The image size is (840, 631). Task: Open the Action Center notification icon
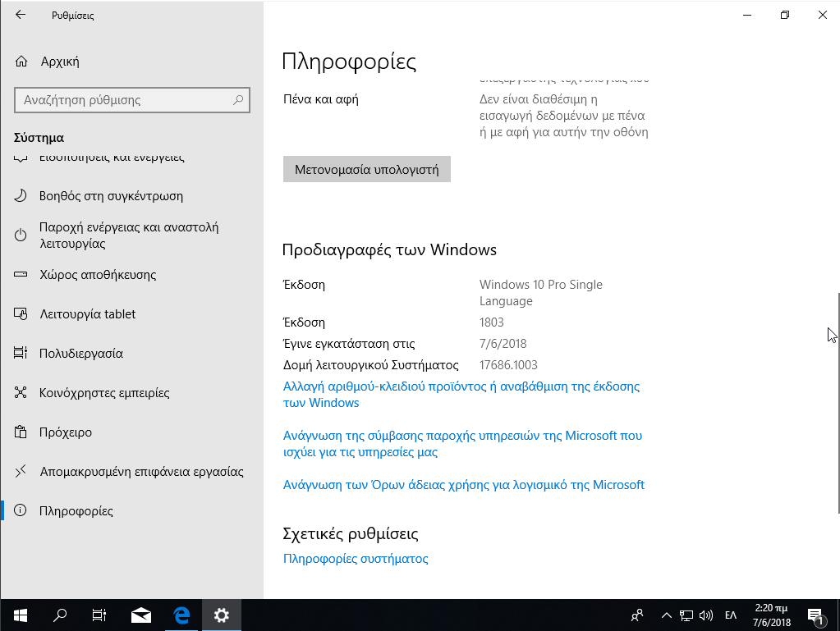815,616
